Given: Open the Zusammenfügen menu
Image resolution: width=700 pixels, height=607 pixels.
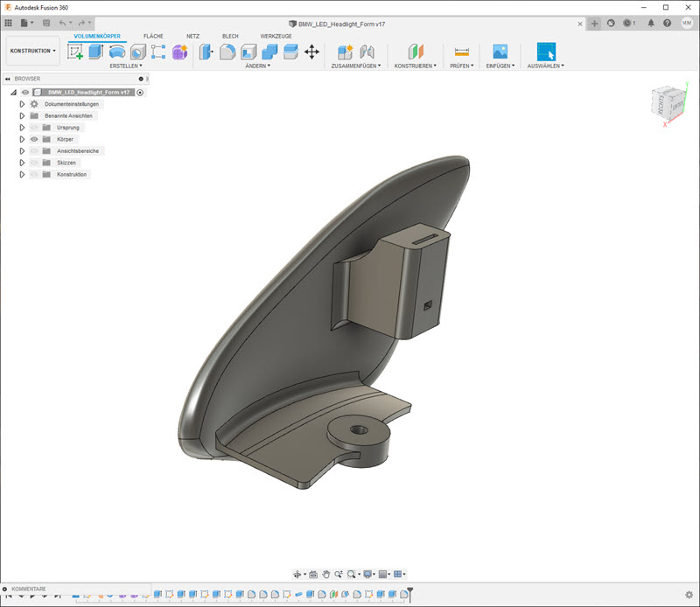Looking at the screenshot, I should point(354,66).
